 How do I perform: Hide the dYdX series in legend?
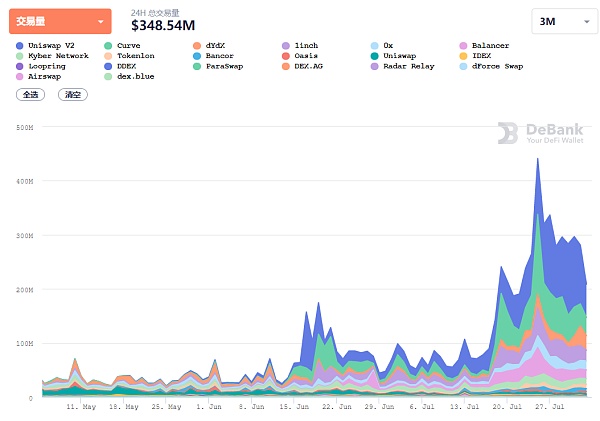click(x=215, y=45)
